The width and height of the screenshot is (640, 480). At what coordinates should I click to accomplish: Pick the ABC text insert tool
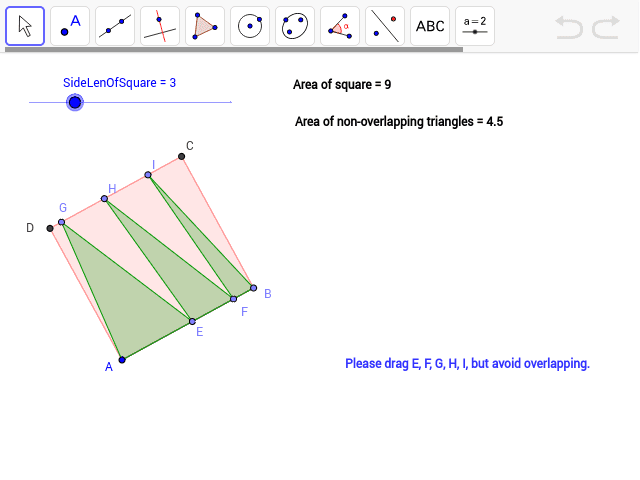coord(430,26)
